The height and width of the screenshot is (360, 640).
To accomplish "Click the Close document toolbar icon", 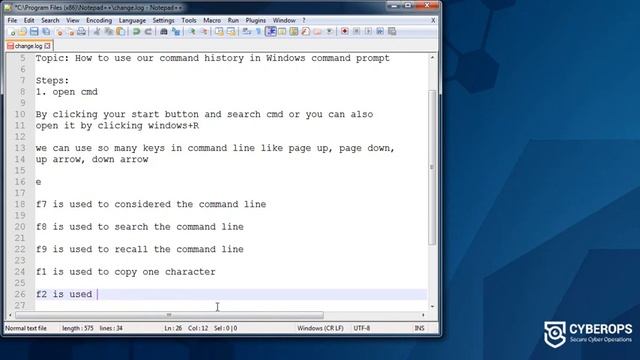I will point(60,31).
